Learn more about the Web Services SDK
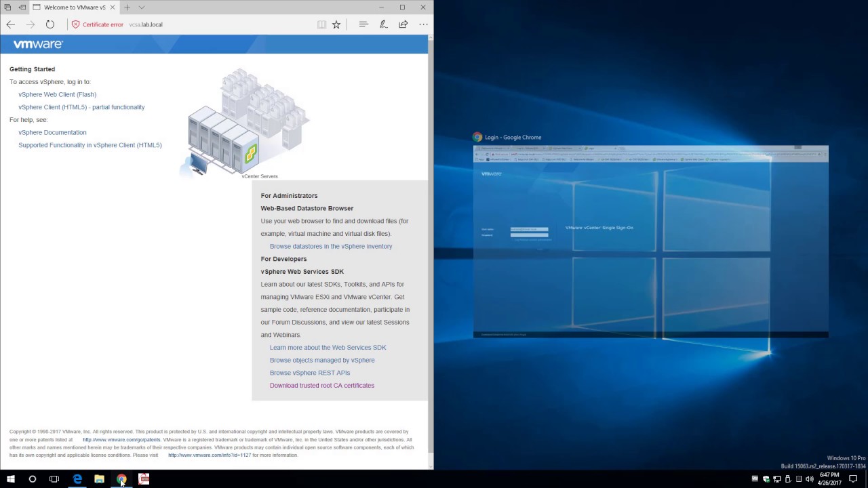 point(328,348)
